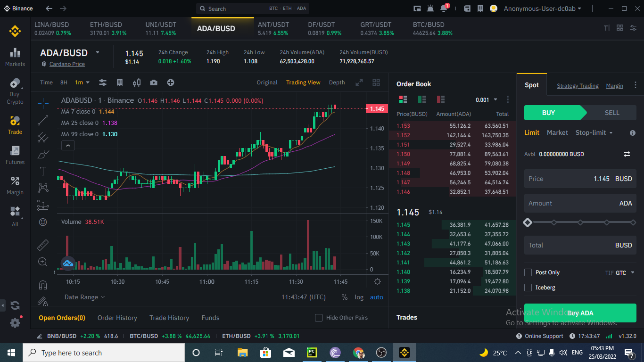Screen dimensions: 644x362
Task: Switch to the Trading View tab
Action: [x=303, y=82]
